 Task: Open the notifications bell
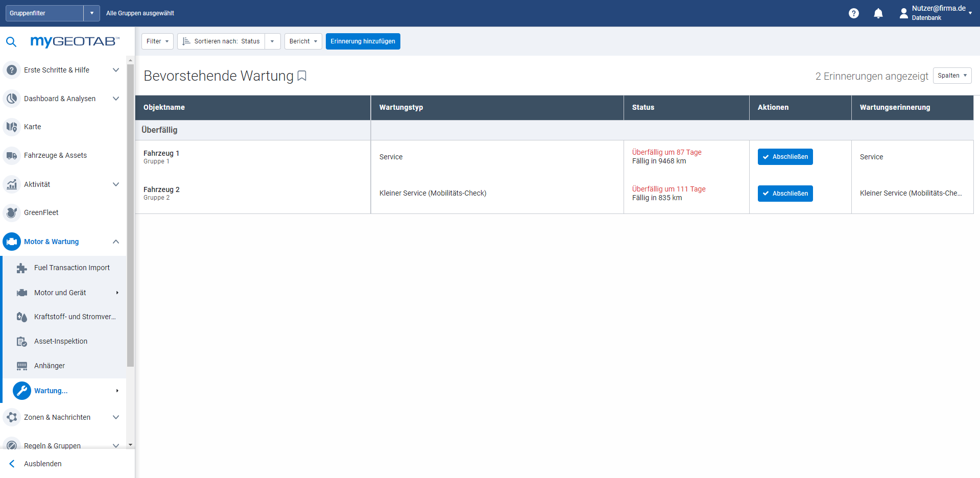click(878, 13)
